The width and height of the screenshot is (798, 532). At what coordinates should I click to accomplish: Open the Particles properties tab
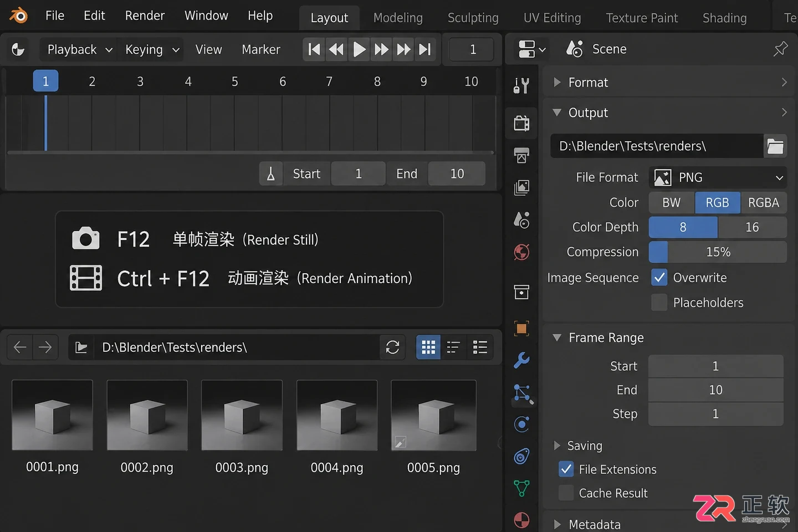(523, 394)
